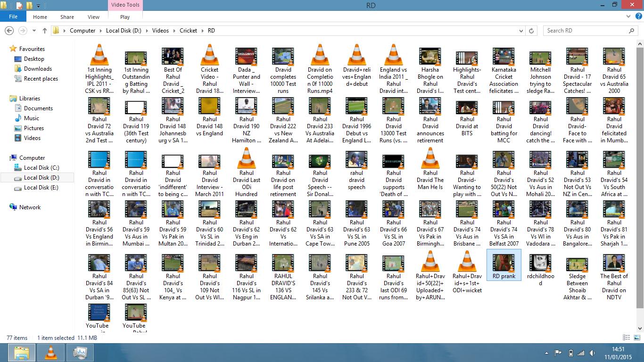Open the Customize Quick Access Toolbar dropdown
The image size is (644, 362).
click(38, 6)
